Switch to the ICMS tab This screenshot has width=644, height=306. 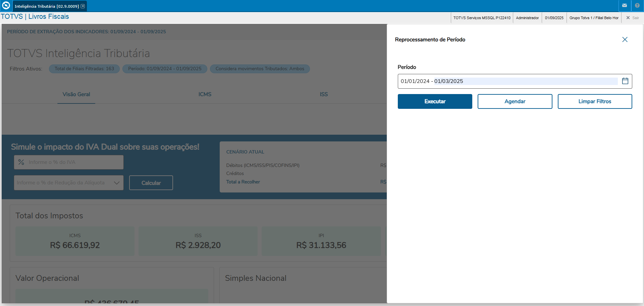(205, 94)
